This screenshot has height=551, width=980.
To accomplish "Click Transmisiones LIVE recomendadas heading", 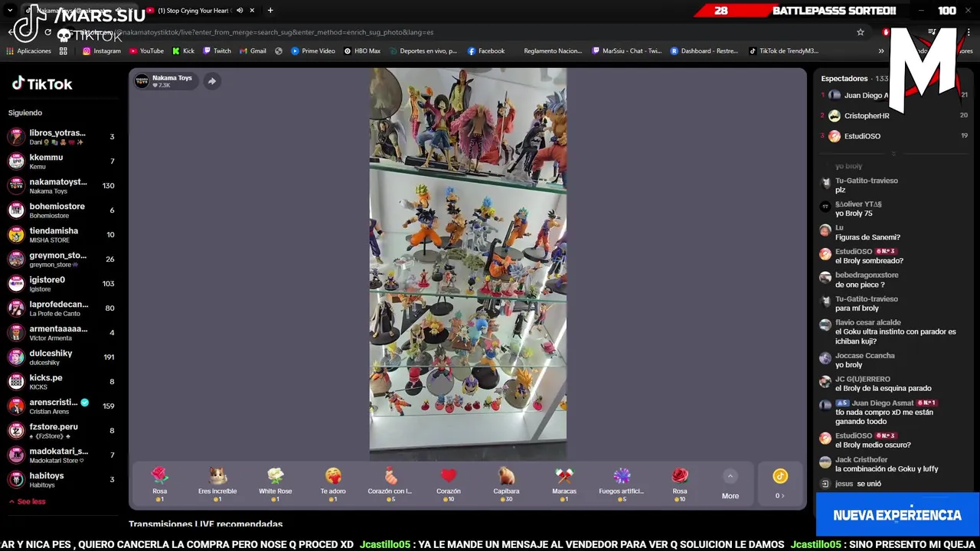I will (x=205, y=524).
